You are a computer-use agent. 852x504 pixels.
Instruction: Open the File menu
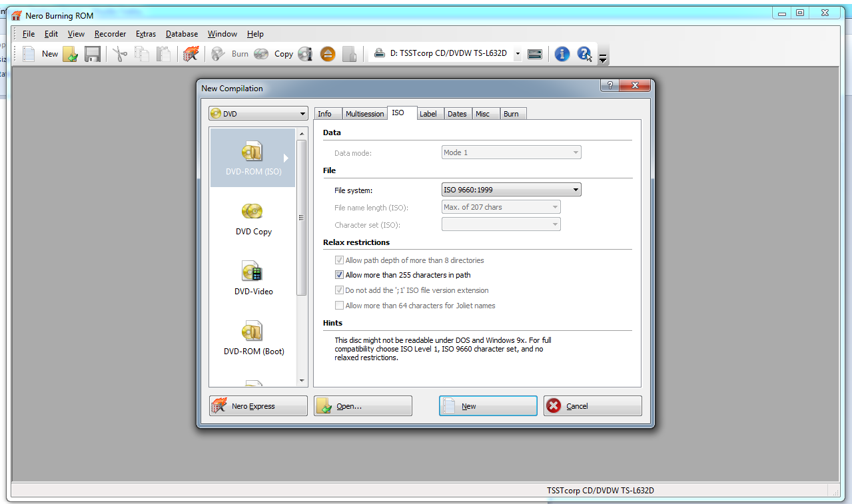point(29,34)
